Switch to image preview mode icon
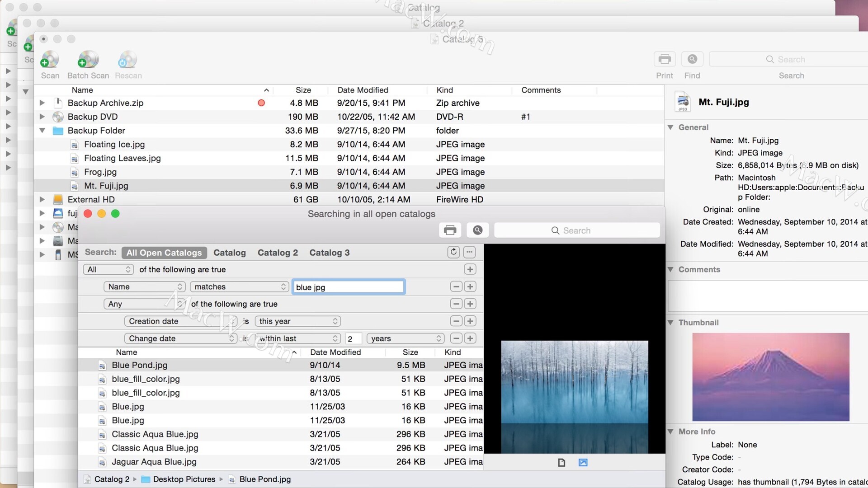Viewport: 868px width, 488px height. pyautogui.click(x=583, y=462)
